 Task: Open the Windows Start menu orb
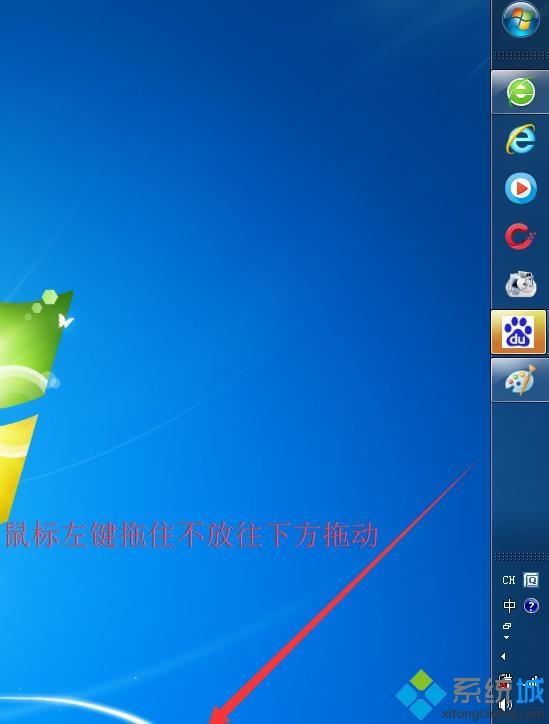click(520, 19)
